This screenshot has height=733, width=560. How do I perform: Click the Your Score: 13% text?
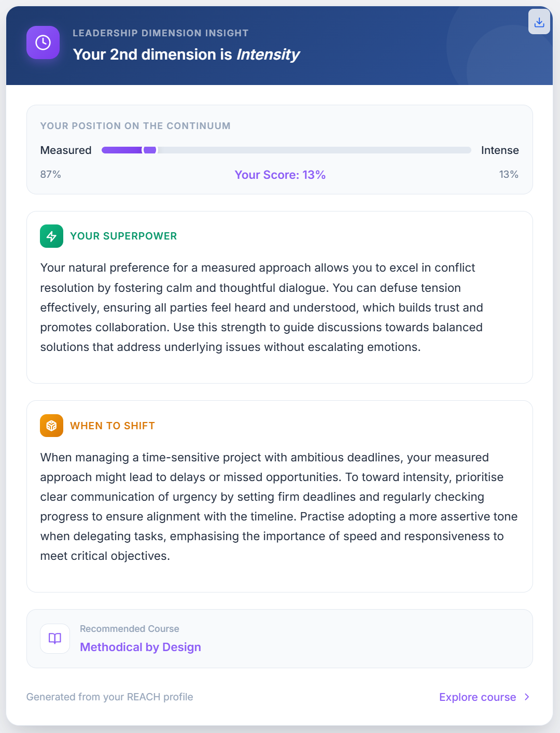pyautogui.click(x=280, y=175)
